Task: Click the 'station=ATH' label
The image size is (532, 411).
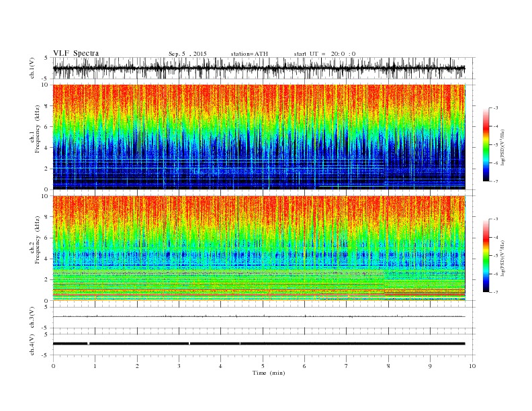Action: click(249, 54)
